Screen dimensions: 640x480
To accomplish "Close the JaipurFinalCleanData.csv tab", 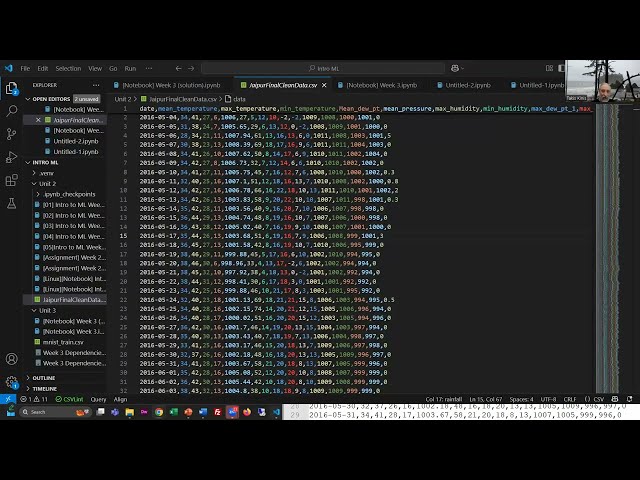I will pyautogui.click(x=324, y=85).
